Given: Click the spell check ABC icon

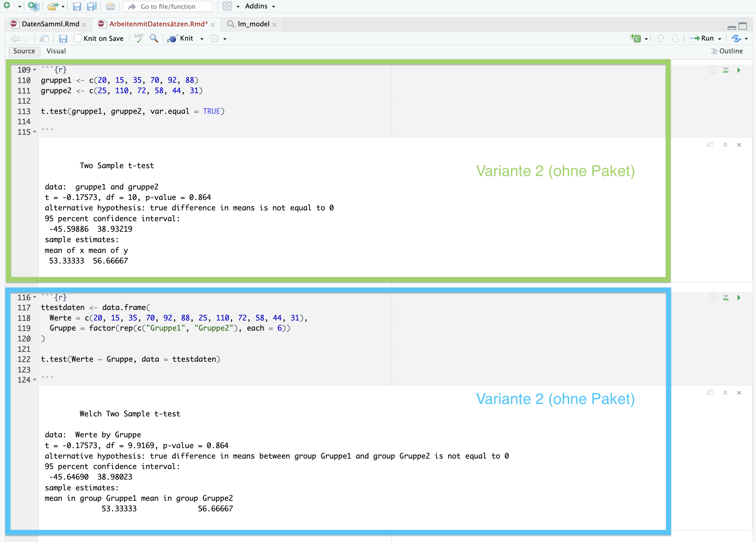Looking at the screenshot, I should point(139,38).
